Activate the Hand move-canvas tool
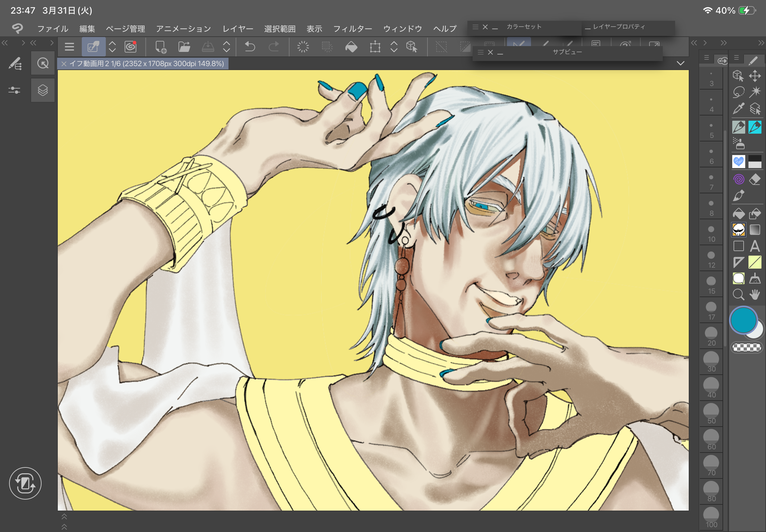Image resolution: width=766 pixels, height=532 pixels. pos(755,295)
